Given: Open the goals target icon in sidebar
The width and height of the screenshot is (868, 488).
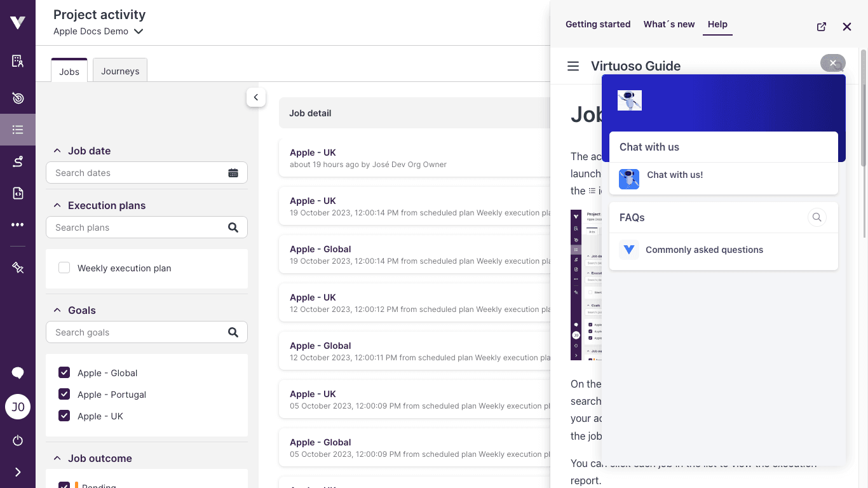Looking at the screenshot, I should 18,98.
